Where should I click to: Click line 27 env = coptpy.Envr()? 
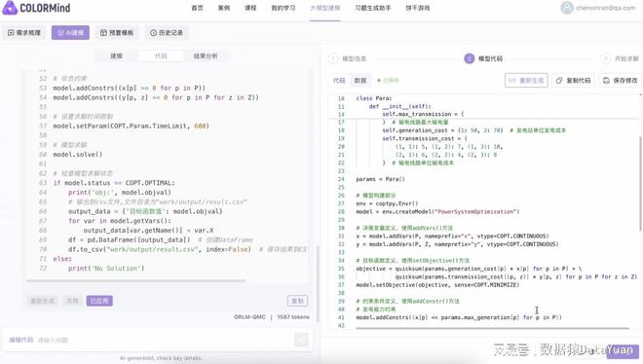pyautogui.click(x=387, y=203)
